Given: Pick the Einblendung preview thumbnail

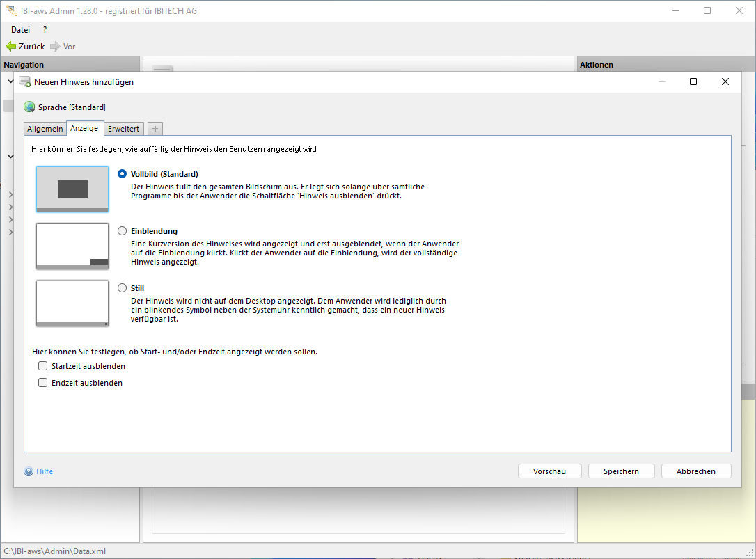Looking at the screenshot, I should (72, 246).
